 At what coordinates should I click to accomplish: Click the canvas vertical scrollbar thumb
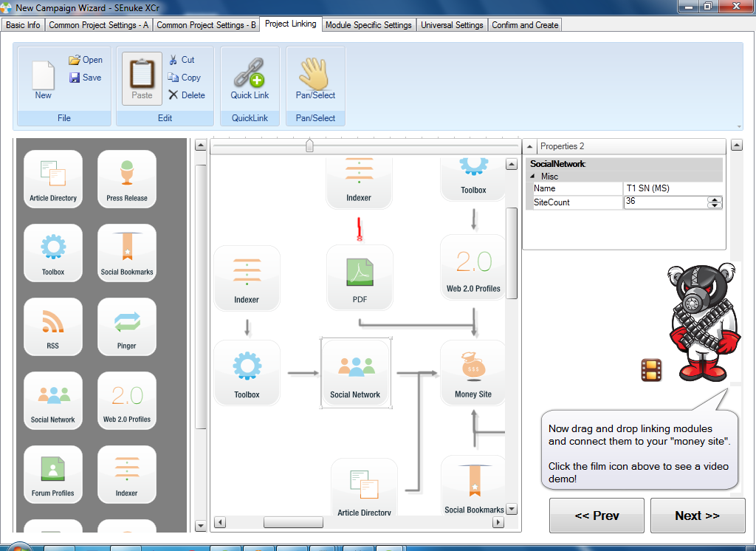tap(512, 253)
